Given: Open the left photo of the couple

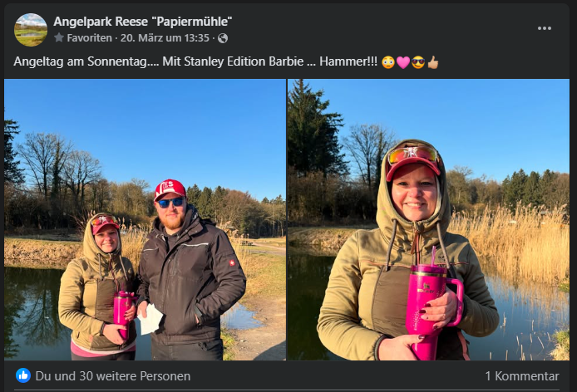Looking at the screenshot, I should point(145,219).
